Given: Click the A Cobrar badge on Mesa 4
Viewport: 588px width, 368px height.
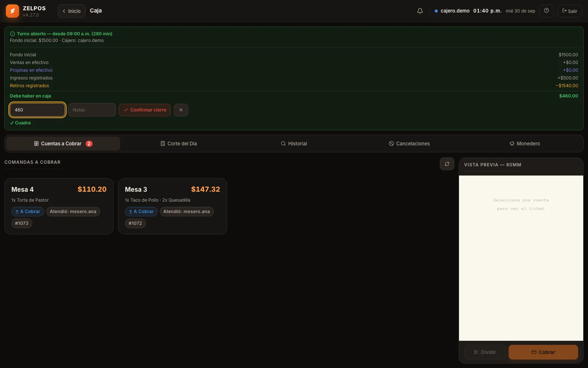Looking at the screenshot, I should 28,212.
